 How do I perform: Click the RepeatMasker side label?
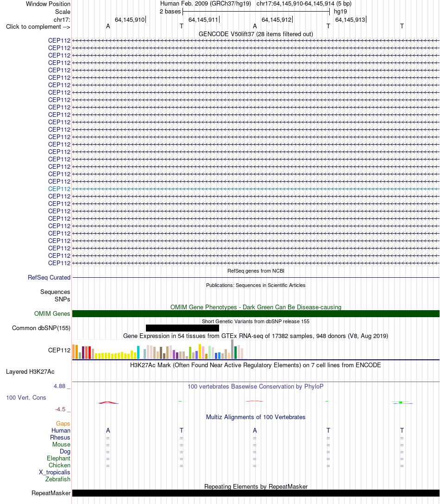pos(51,493)
